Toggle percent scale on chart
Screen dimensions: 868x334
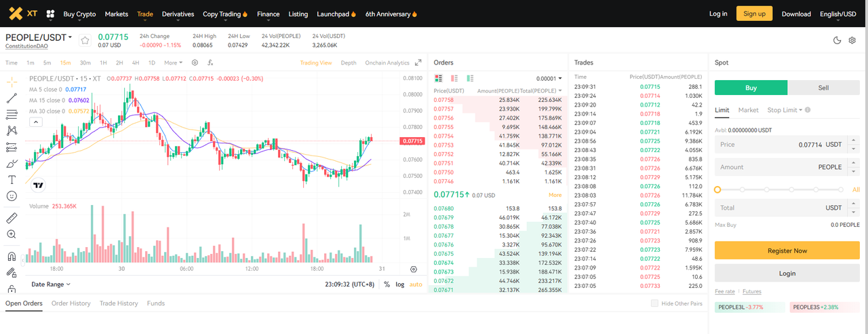pos(387,284)
